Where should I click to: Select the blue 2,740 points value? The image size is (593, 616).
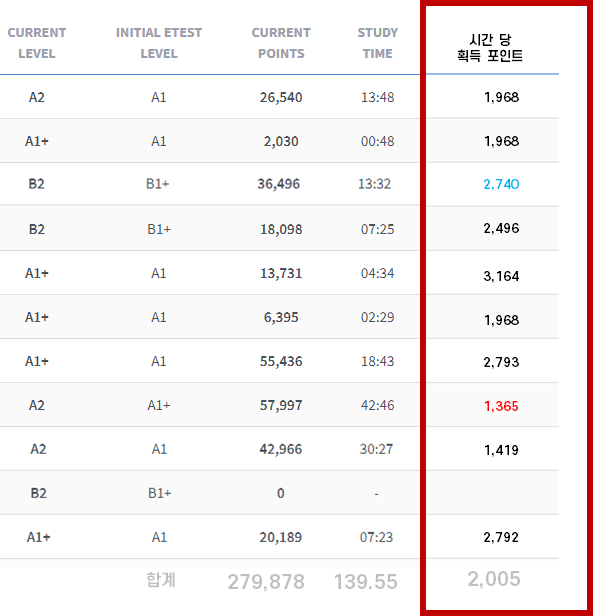(x=501, y=184)
